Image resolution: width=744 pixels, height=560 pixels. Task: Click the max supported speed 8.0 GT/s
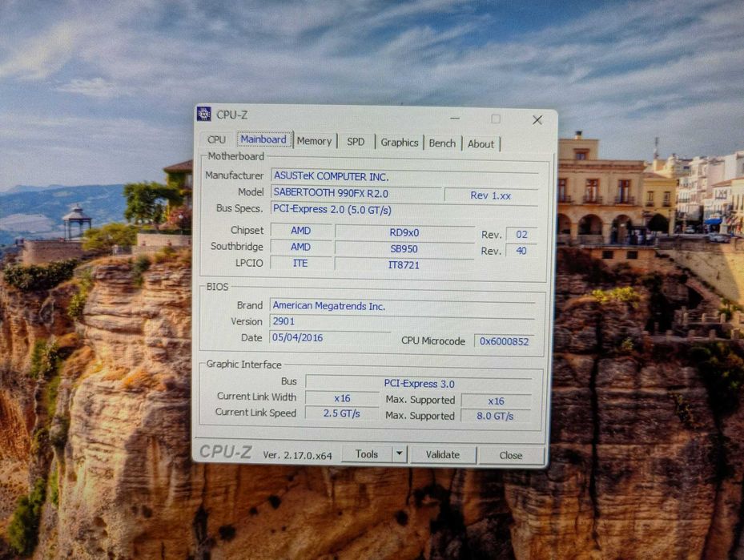tap(496, 417)
